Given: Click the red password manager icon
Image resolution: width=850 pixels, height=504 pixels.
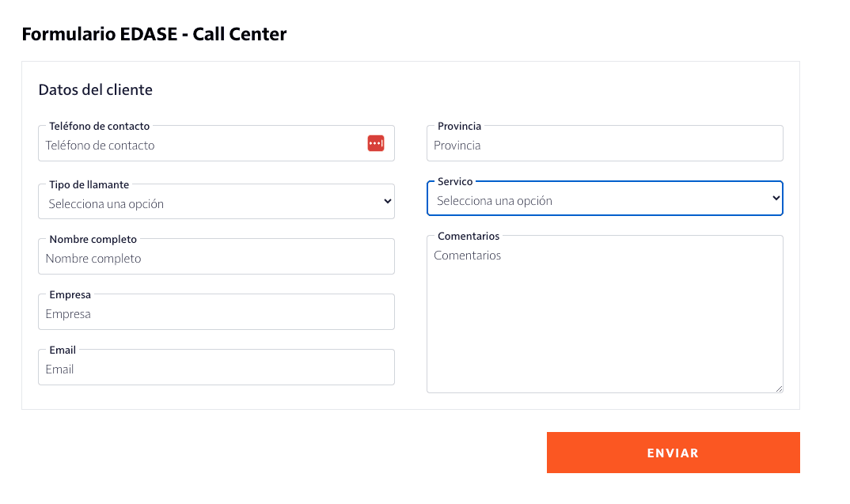Looking at the screenshot, I should point(376,143).
